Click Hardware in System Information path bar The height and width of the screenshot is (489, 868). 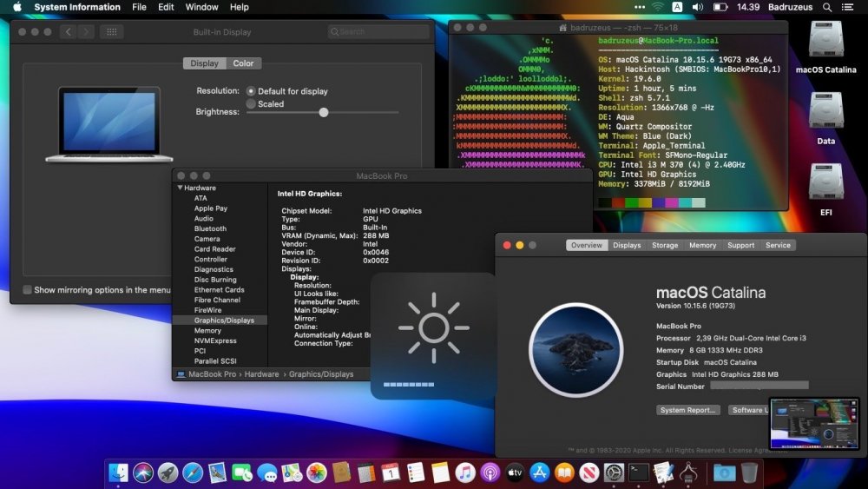[261, 373]
